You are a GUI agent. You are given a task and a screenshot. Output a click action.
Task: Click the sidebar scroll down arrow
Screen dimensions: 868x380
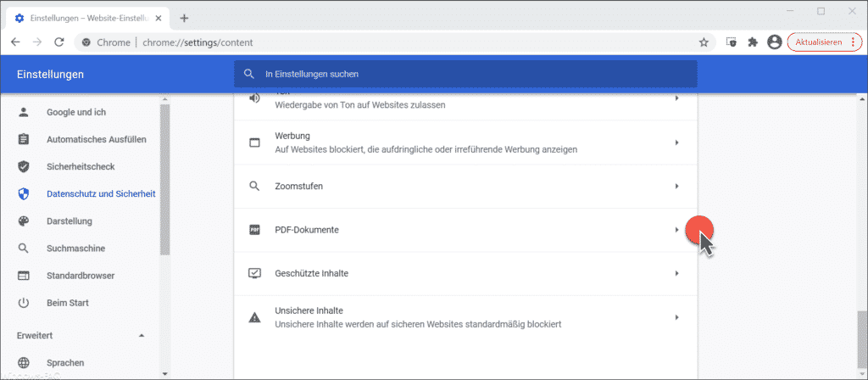coord(164,374)
